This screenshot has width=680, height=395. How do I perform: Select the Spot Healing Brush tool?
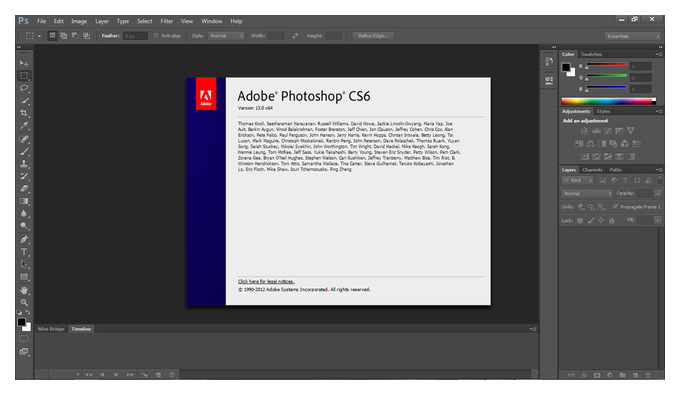[x=24, y=139]
